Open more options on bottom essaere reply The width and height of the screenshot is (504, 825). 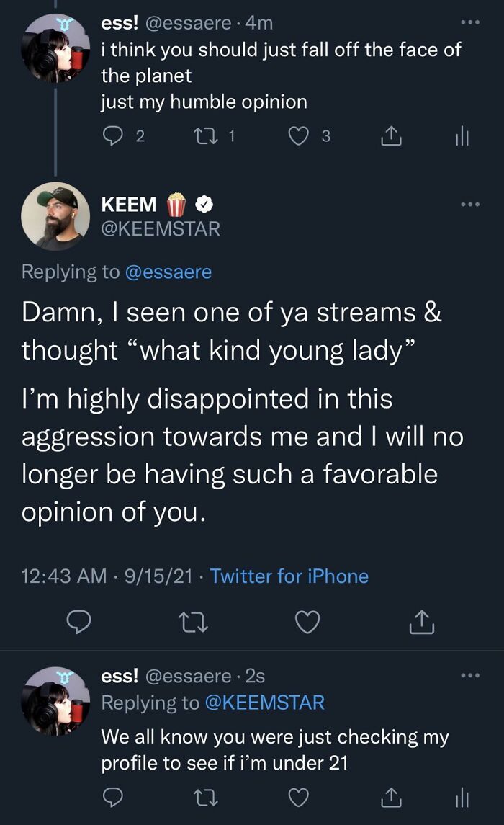[469, 675]
